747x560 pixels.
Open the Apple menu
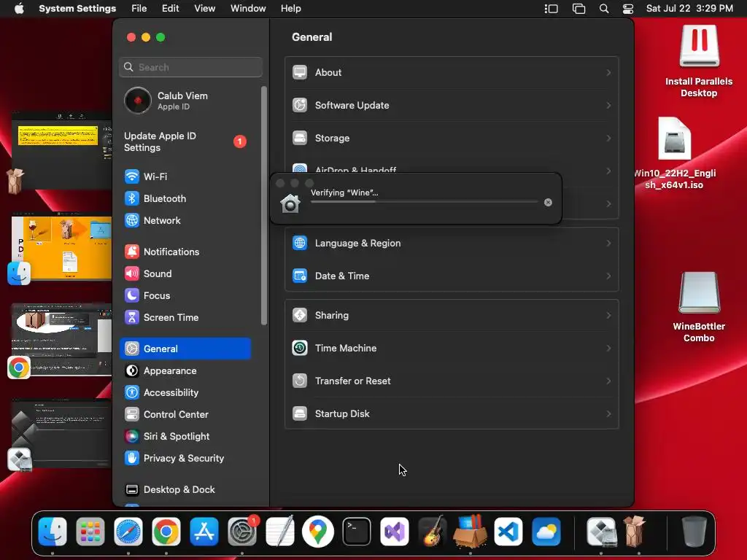[x=19, y=9]
